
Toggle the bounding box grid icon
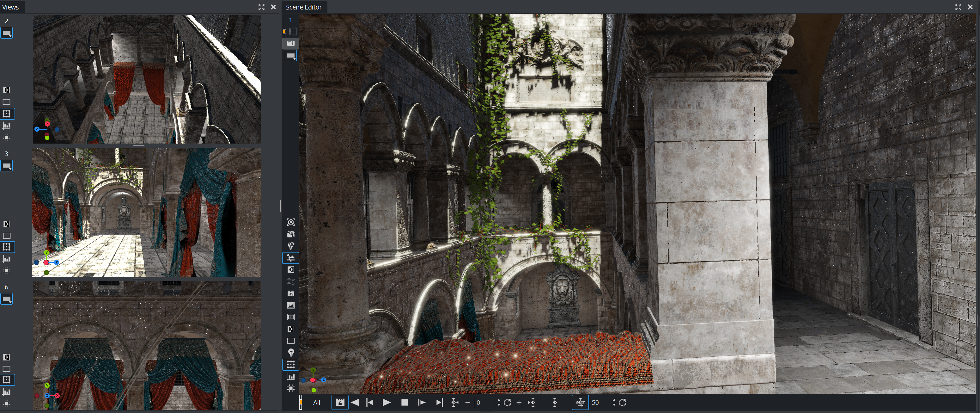click(291, 365)
